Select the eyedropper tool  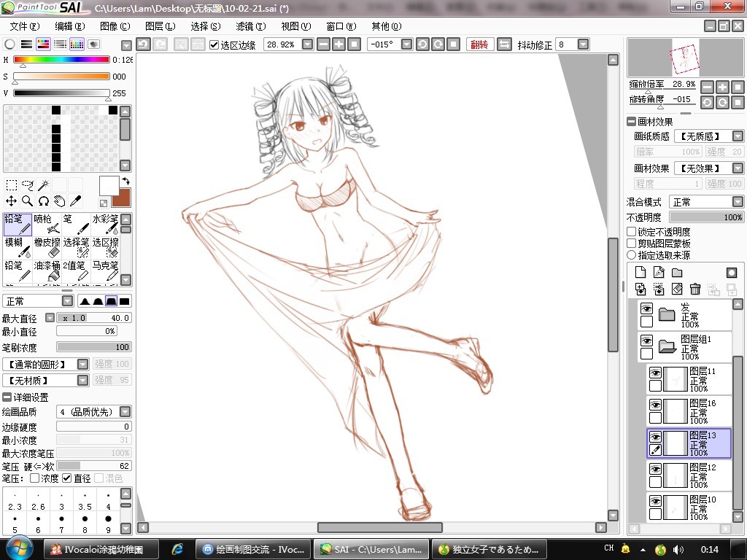[75, 201]
